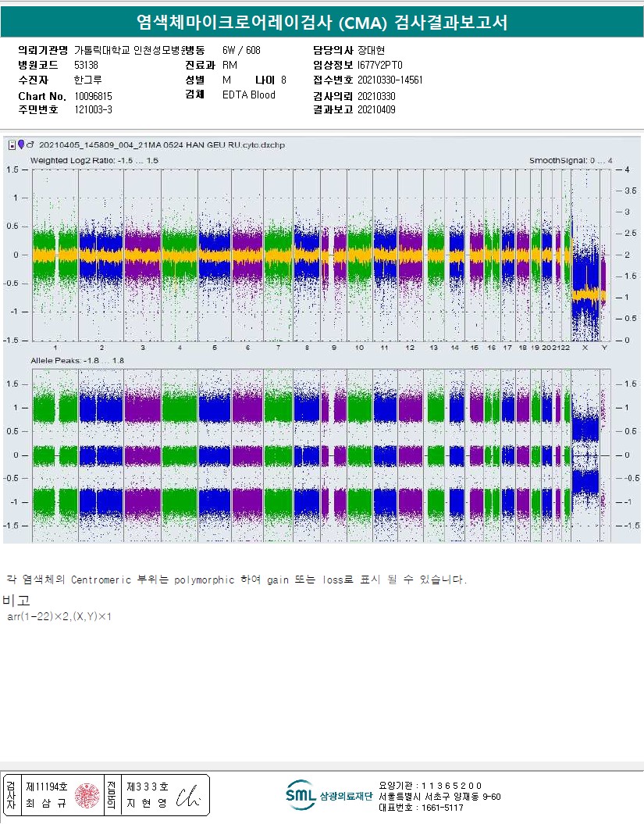This screenshot has height=824, width=644.
Task: Select the 결과보고 date 20210409
Action: tap(376, 109)
